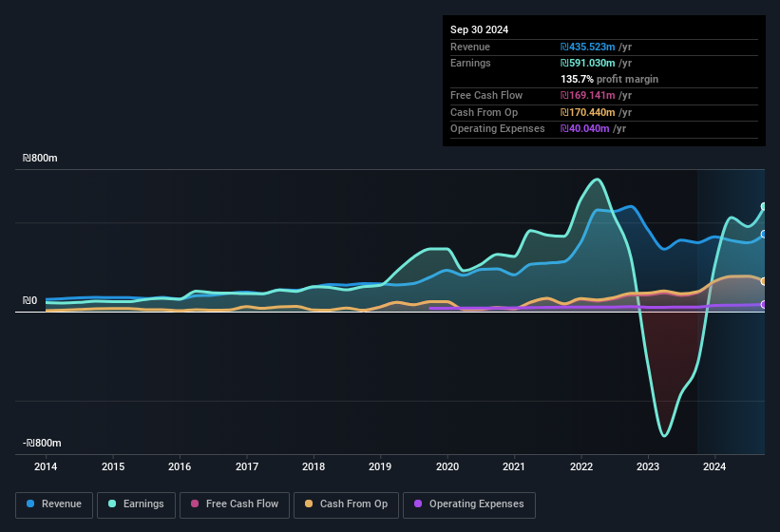The width and height of the screenshot is (780, 532).
Task: Click the Sep 30 2024 tooltip date
Action: click(479, 29)
